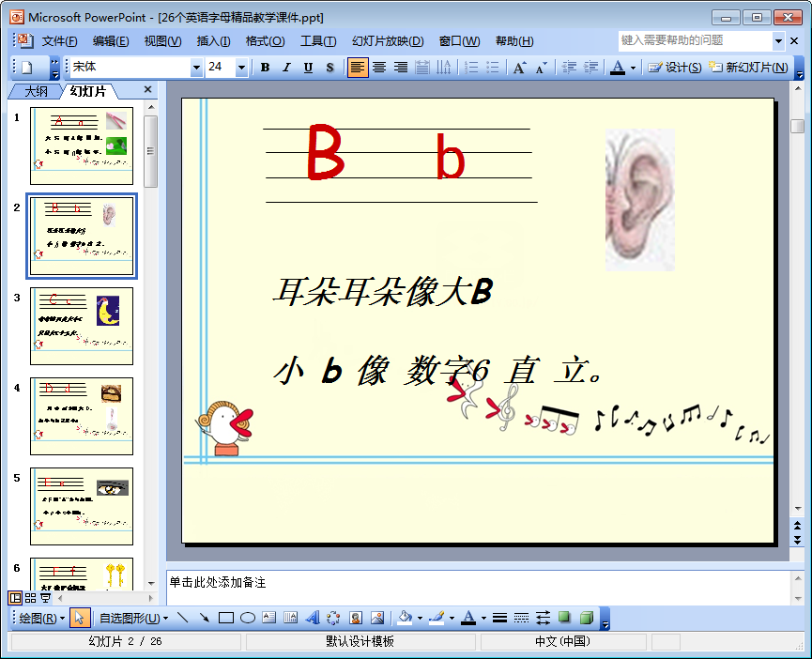The height and width of the screenshot is (659, 812).
Task: Open the 帮助 menu
Action: (514, 41)
